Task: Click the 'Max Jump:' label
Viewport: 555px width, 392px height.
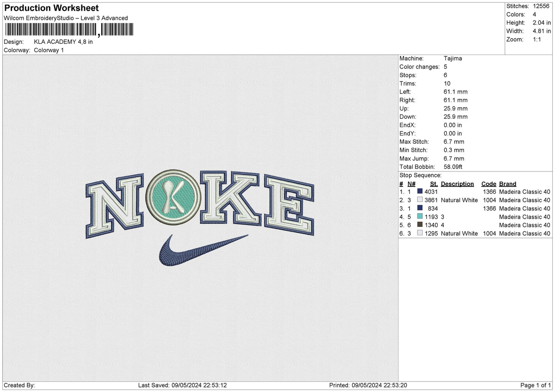Action: tap(413, 158)
